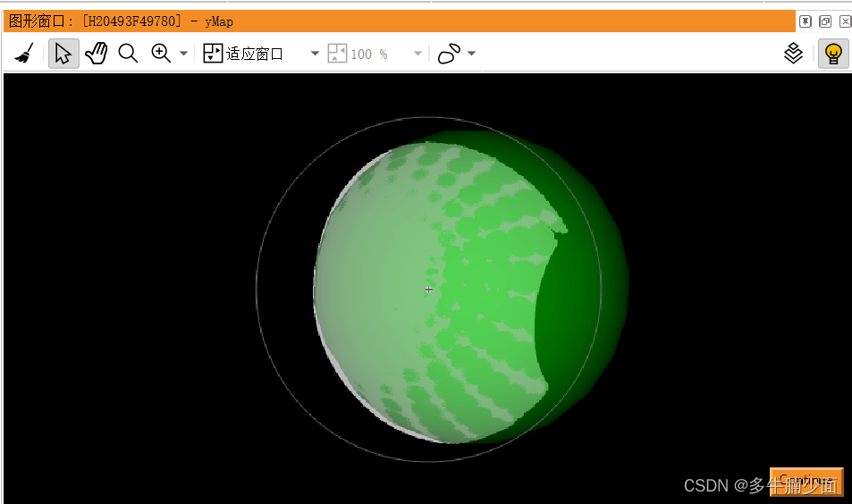The image size is (852, 504).
Task: Open the zoom-in tool dropdown arrow
Action: point(183,54)
